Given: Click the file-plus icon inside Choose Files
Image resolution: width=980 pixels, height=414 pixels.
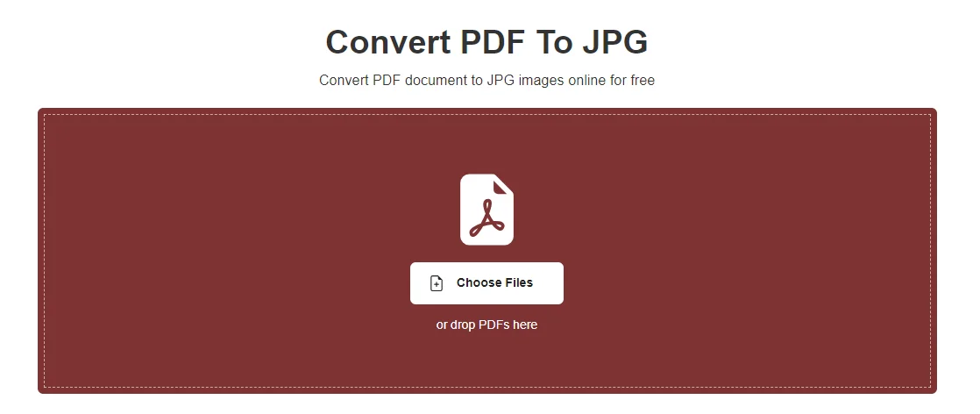Looking at the screenshot, I should [437, 283].
